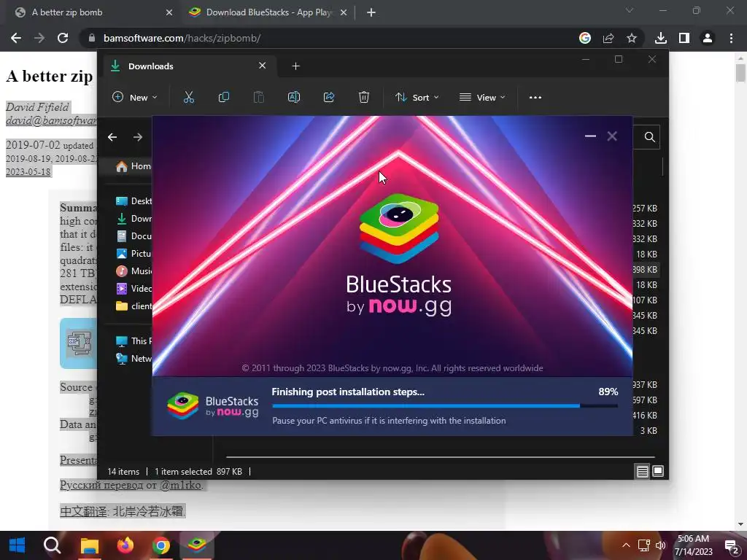Screen dimensions: 747x560
Task: Open Home in Explorer sidebar
Action: click(134, 166)
